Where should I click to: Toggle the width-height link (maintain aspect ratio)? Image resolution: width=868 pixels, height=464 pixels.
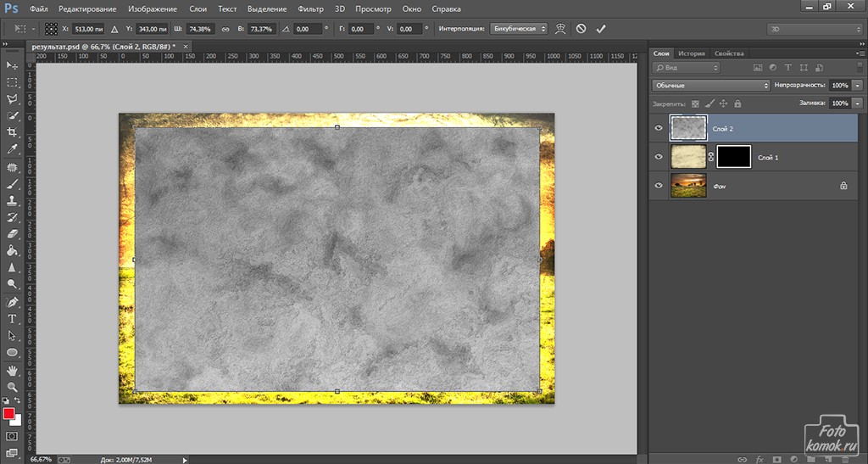click(225, 29)
